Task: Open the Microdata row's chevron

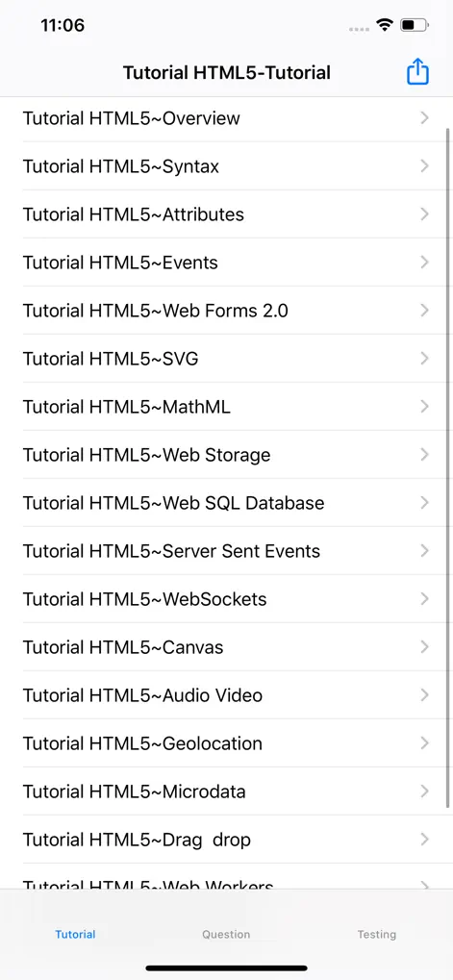Action: [x=425, y=792]
